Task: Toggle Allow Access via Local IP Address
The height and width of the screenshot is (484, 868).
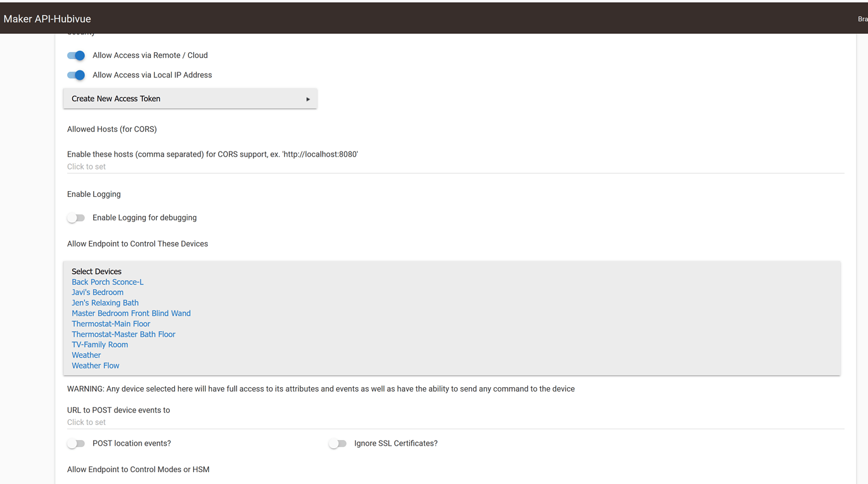Action: (x=76, y=75)
